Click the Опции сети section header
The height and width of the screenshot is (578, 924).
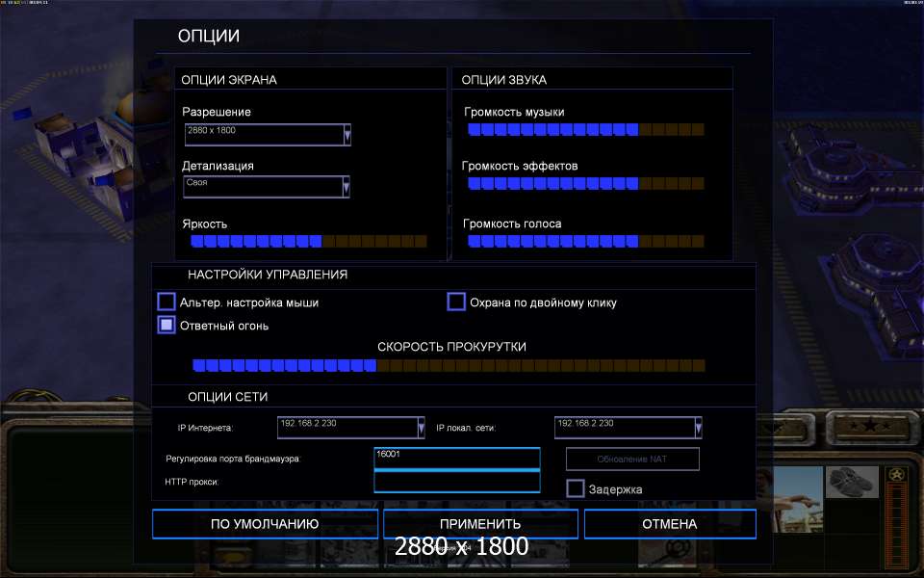coord(227,396)
